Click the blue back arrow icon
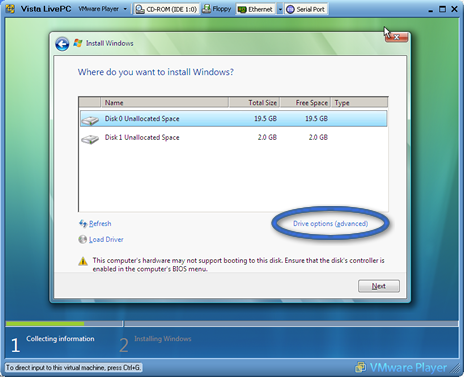The height and width of the screenshot is (377, 464). [62, 44]
